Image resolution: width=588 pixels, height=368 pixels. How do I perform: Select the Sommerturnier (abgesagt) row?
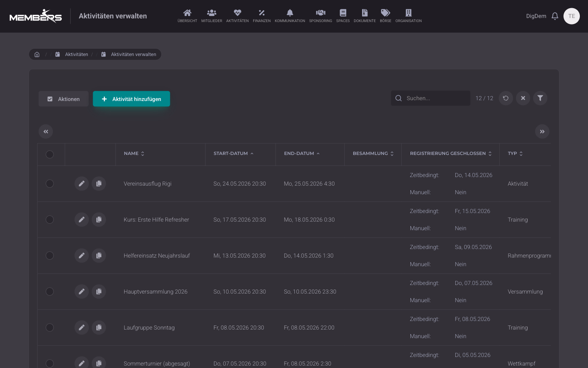pyautogui.click(x=50, y=364)
